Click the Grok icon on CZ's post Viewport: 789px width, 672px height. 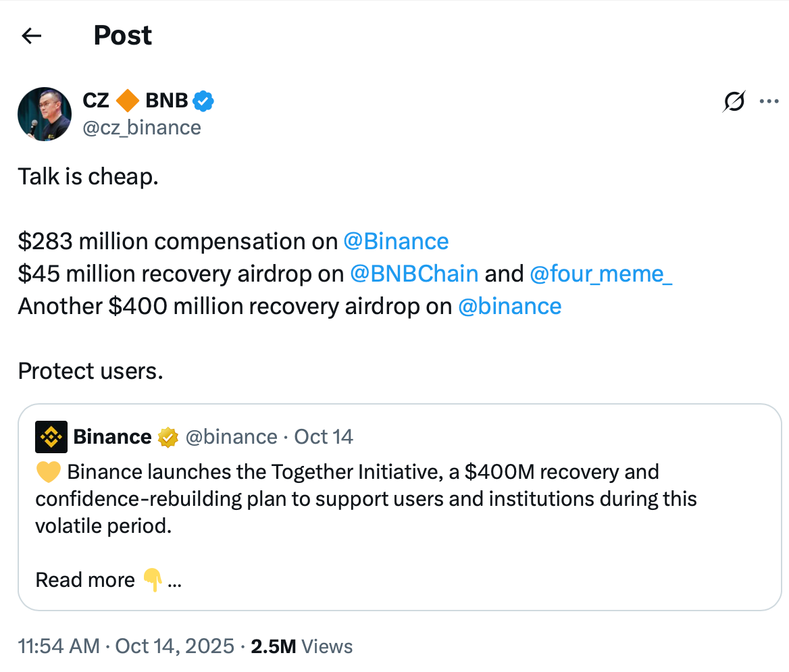click(x=734, y=101)
